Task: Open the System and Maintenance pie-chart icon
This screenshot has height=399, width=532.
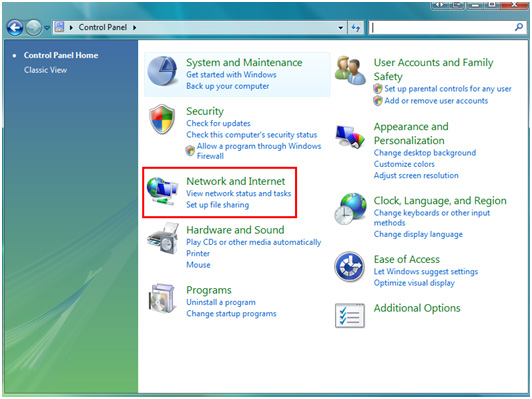Action: pyautogui.click(x=163, y=71)
